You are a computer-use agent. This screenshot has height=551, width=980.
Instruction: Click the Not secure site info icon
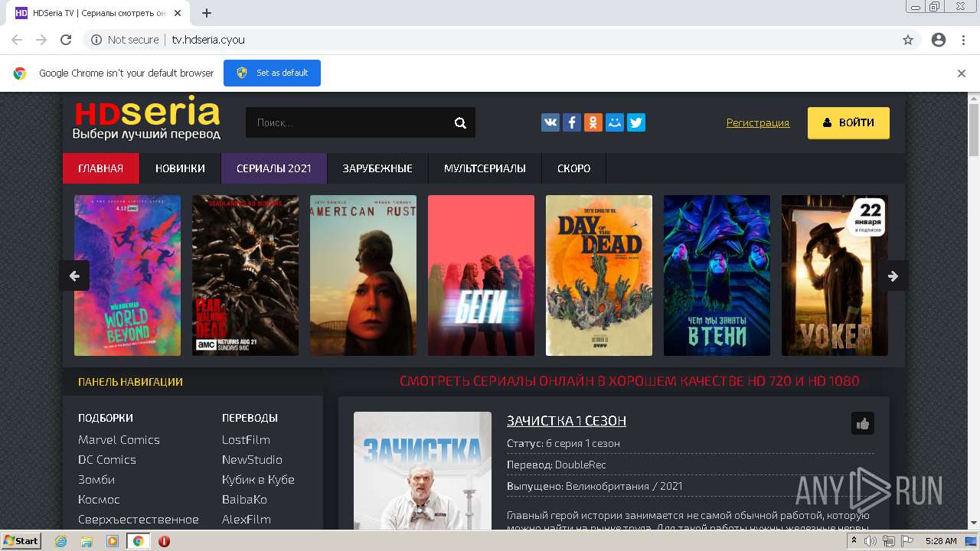pyautogui.click(x=96, y=40)
